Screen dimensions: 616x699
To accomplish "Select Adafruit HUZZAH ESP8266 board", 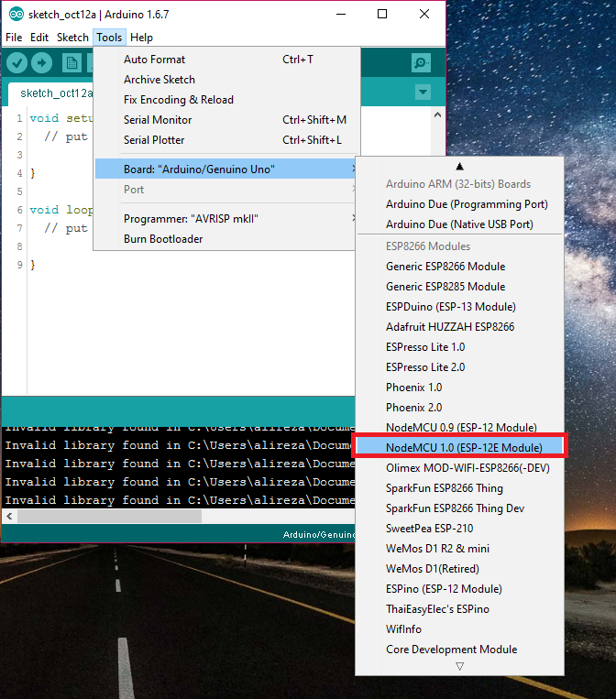I will (459, 327).
